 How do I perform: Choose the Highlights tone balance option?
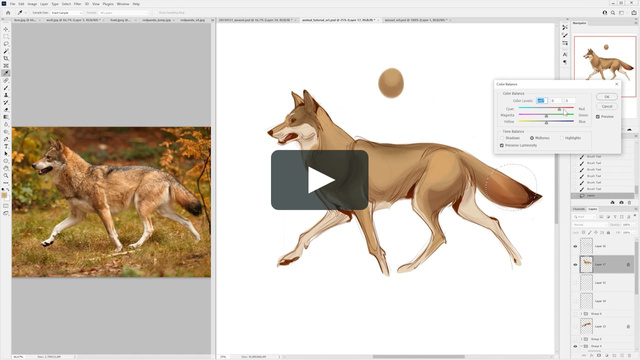coord(562,138)
